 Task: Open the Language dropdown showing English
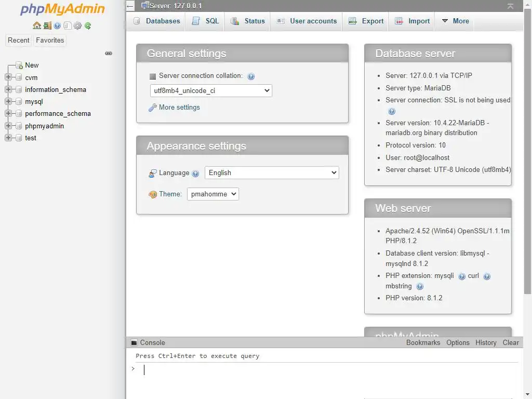(x=272, y=172)
